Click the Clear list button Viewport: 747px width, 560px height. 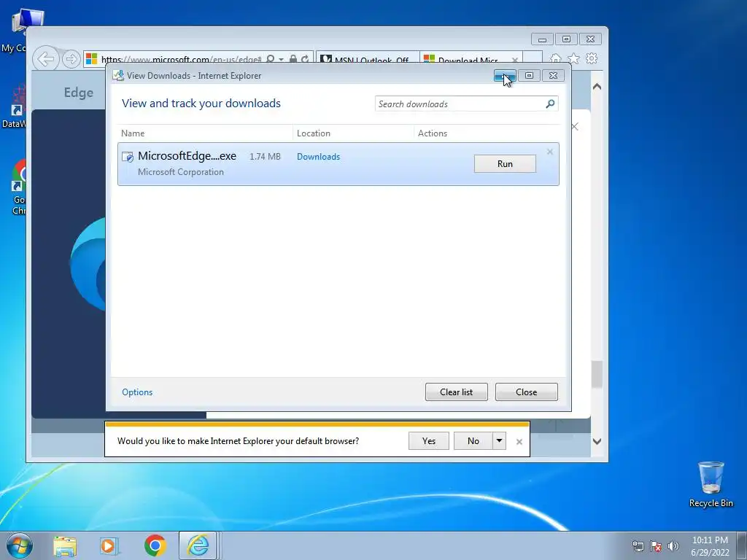tap(456, 392)
